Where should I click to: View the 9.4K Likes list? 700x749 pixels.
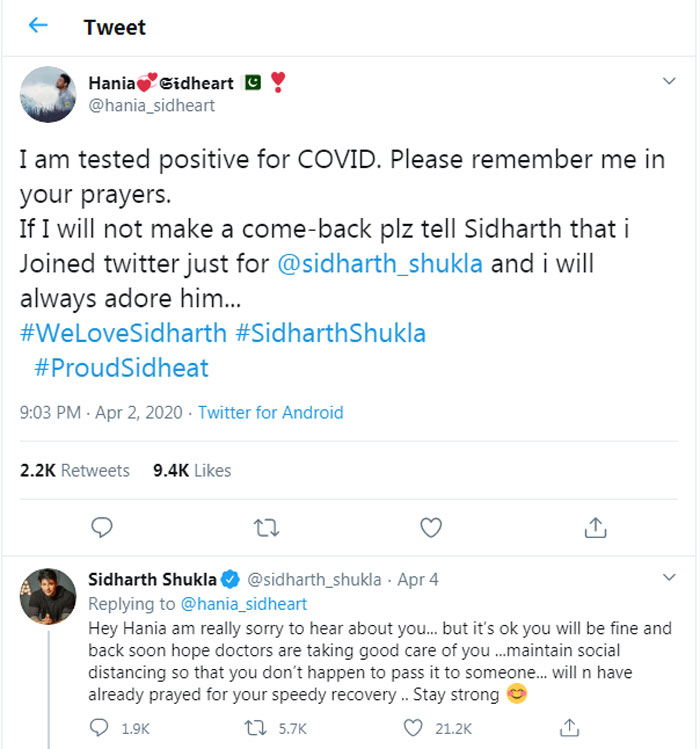tap(192, 470)
